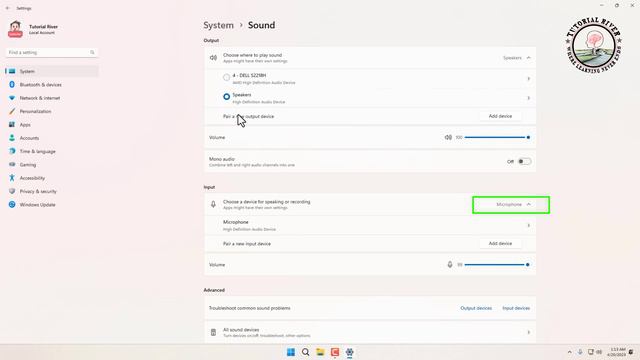The image size is (640, 360).
Task: Click the notification tray icon by clock
Action: pyautogui.click(x=631, y=352)
